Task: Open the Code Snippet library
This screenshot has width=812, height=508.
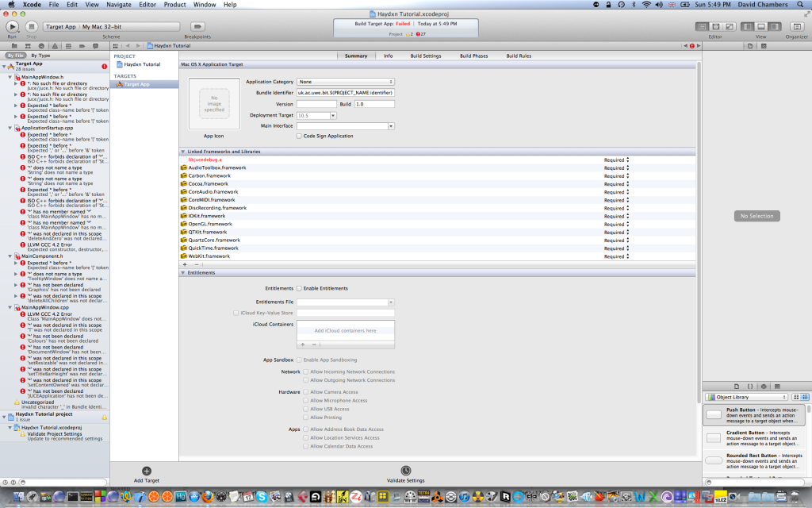Action: coord(750,387)
